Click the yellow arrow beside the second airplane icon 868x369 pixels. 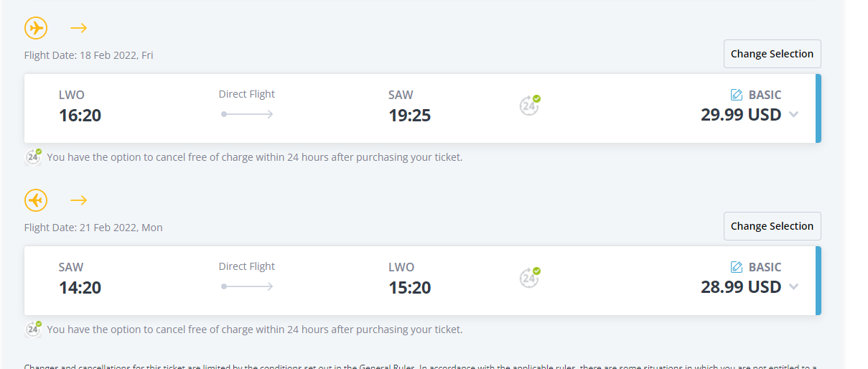(78, 200)
